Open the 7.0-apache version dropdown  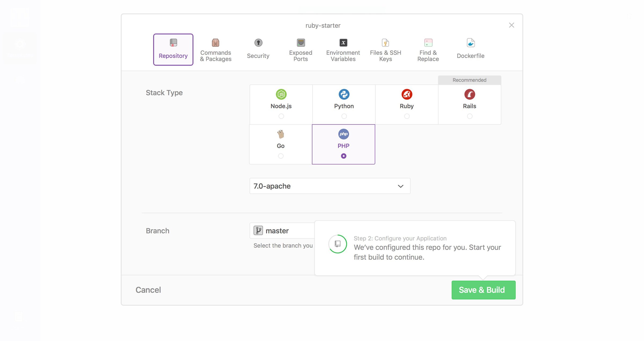[330, 186]
